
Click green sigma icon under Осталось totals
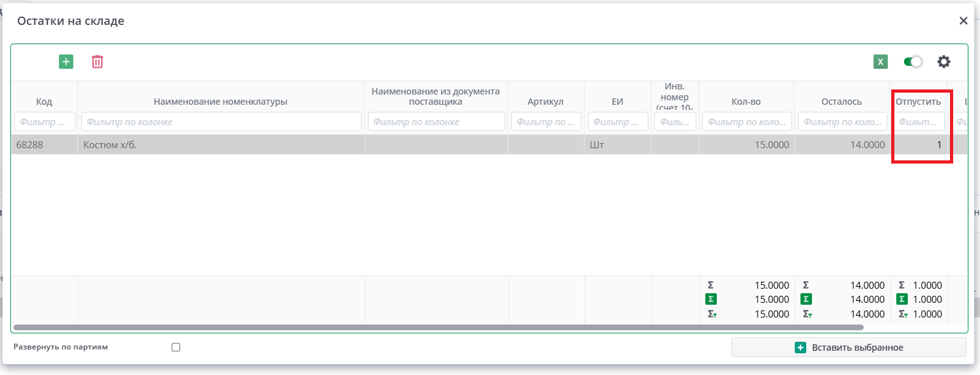(806, 299)
